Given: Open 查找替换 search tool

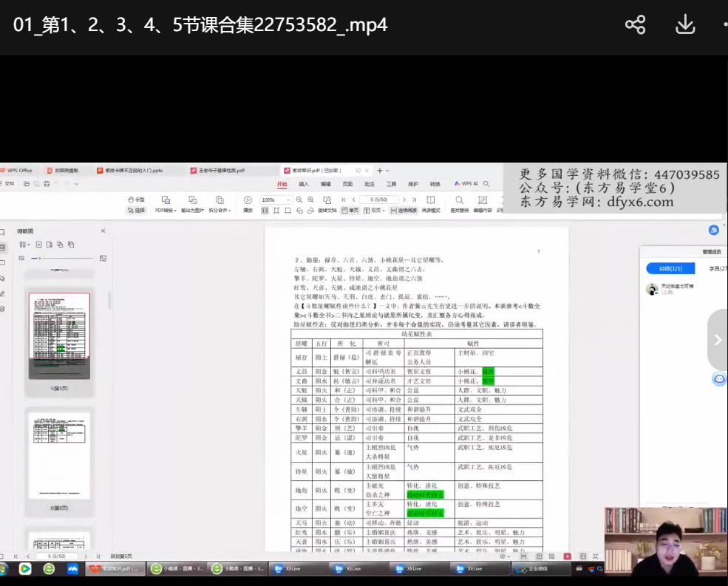Looking at the screenshot, I should point(459,204).
